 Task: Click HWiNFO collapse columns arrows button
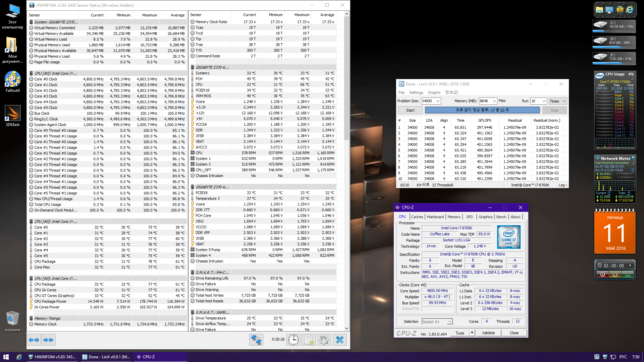[x=48, y=340]
